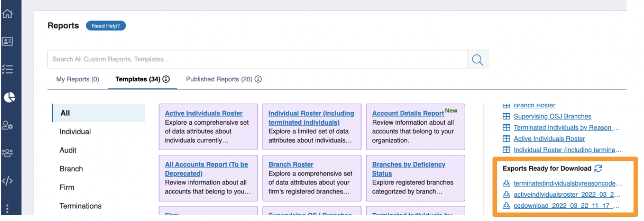Refresh the Exports Ready for Download list
Image resolution: width=644 pixels, height=221 pixels.
(598, 168)
